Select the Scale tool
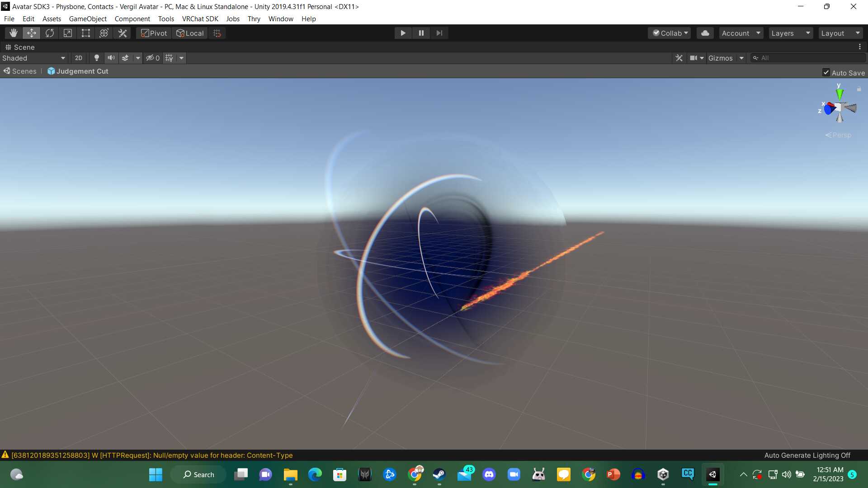The image size is (868, 488). click(68, 33)
